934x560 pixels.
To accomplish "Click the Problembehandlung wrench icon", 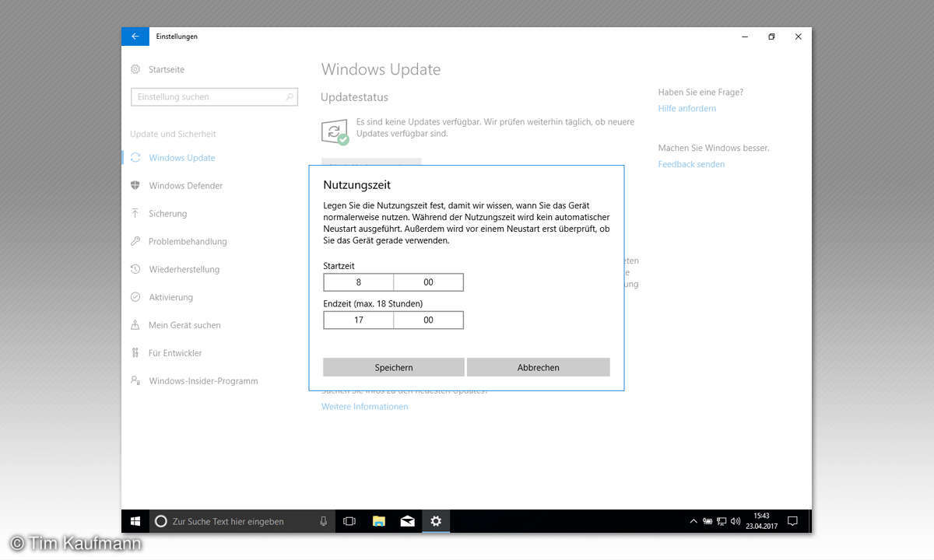I will 135,242.
